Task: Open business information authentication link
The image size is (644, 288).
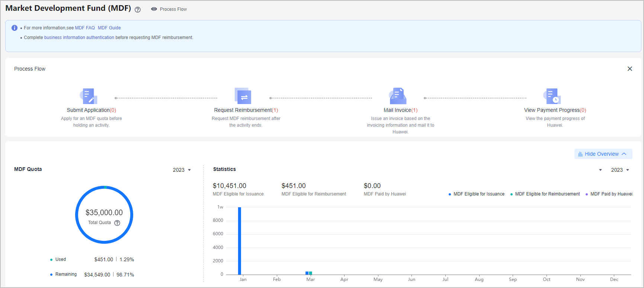Action: 79,38
